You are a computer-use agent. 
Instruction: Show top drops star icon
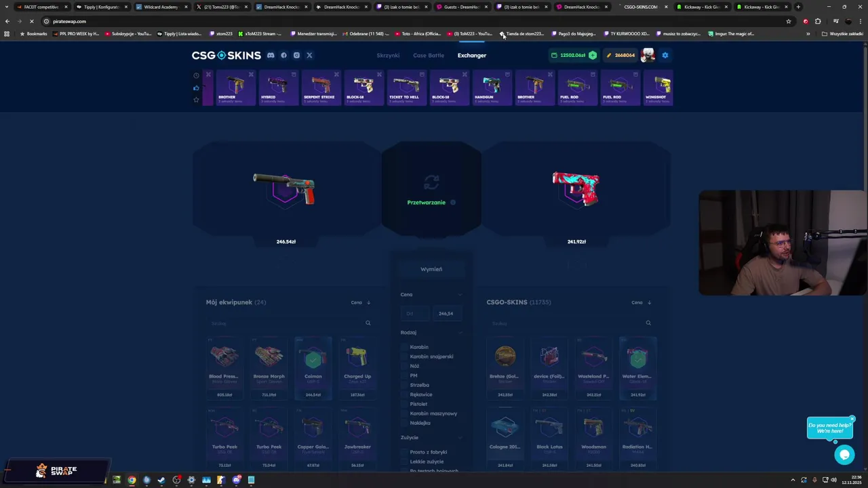[x=196, y=100]
